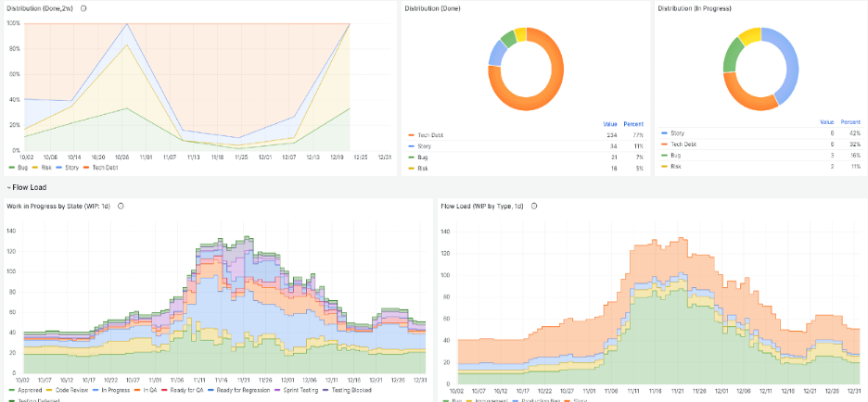Sort Distribution (Done) legend by Percent column

click(x=632, y=122)
